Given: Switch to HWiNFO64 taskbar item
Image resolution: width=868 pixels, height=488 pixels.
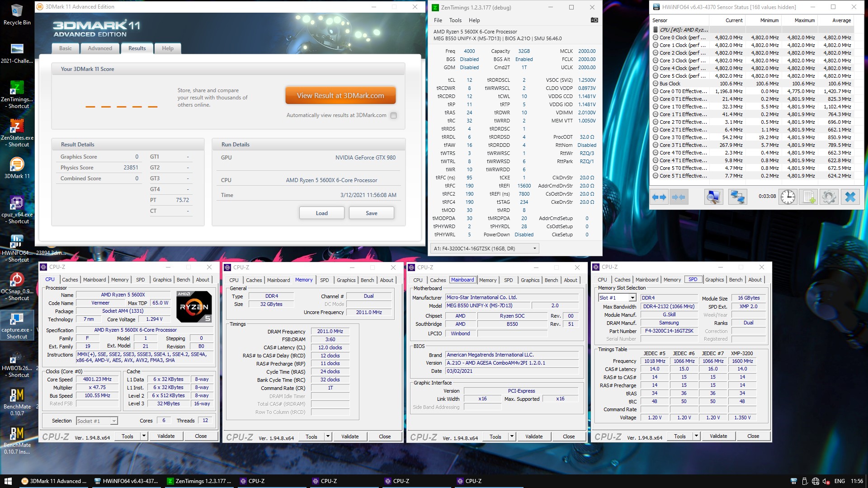Looking at the screenshot, I should 127,481.
